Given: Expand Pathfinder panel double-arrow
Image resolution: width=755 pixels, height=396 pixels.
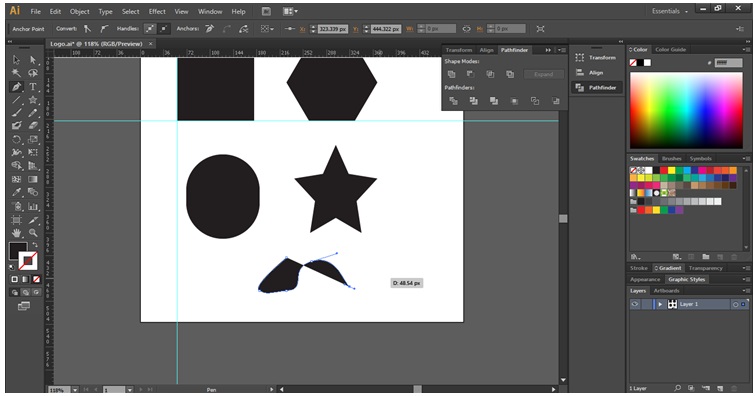Looking at the screenshot, I should click(548, 50).
